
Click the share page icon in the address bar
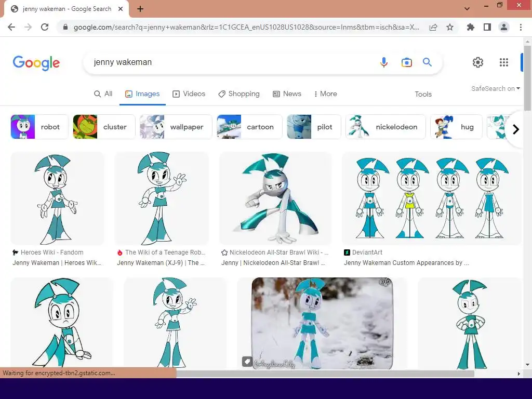point(433,28)
